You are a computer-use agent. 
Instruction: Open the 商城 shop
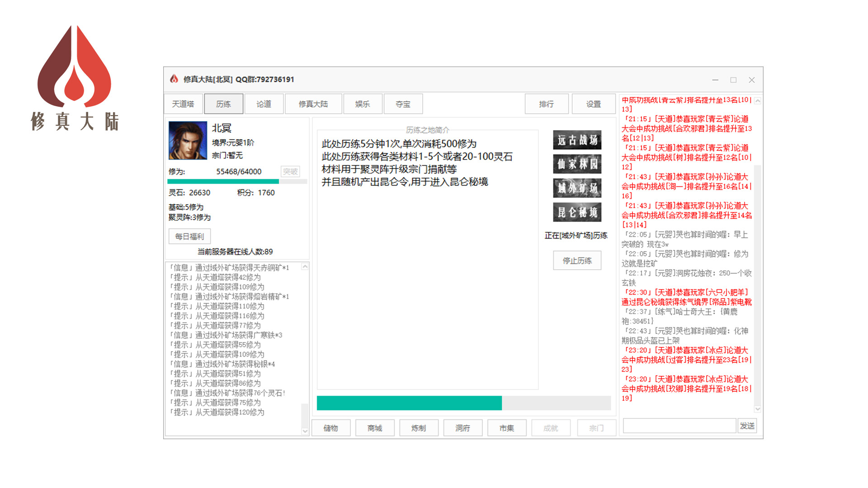click(x=375, y=427)
